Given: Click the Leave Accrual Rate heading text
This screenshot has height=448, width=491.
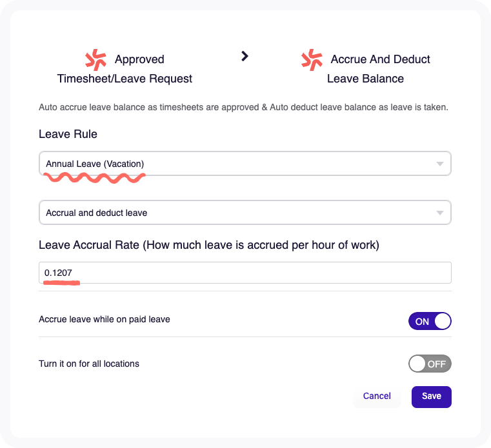Looking at the screenshot, I should (x=209, y=245).
